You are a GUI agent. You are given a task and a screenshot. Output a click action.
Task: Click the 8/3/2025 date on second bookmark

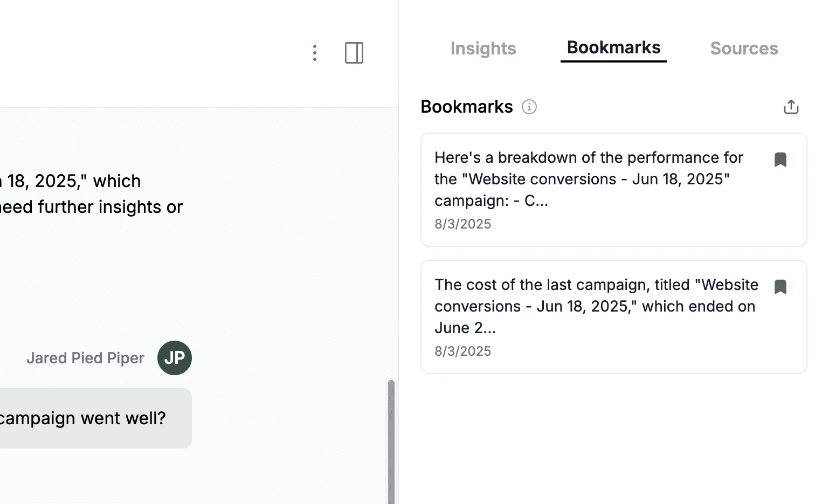click(463, 351)
